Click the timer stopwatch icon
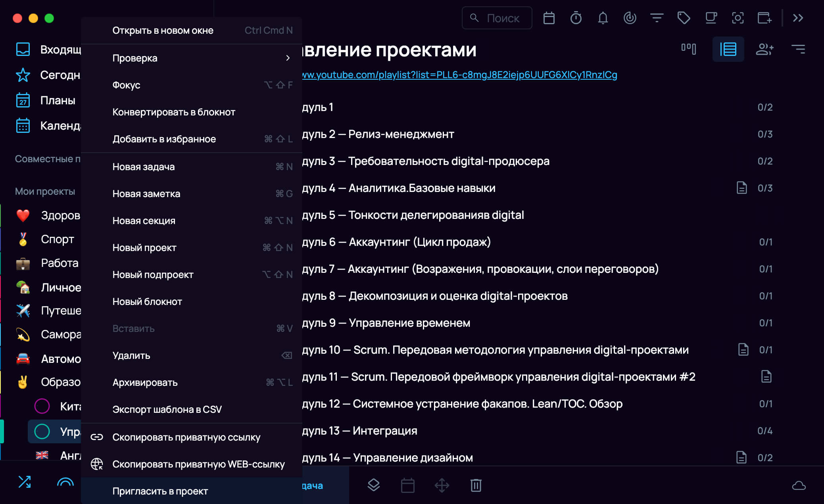 pyautogui.click(x=576, y=18)
